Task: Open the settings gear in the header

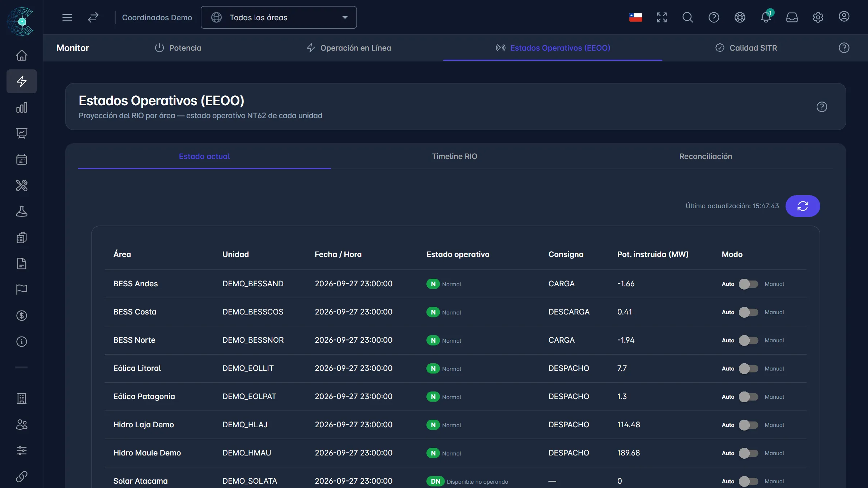Action: [x=818, y=17]
